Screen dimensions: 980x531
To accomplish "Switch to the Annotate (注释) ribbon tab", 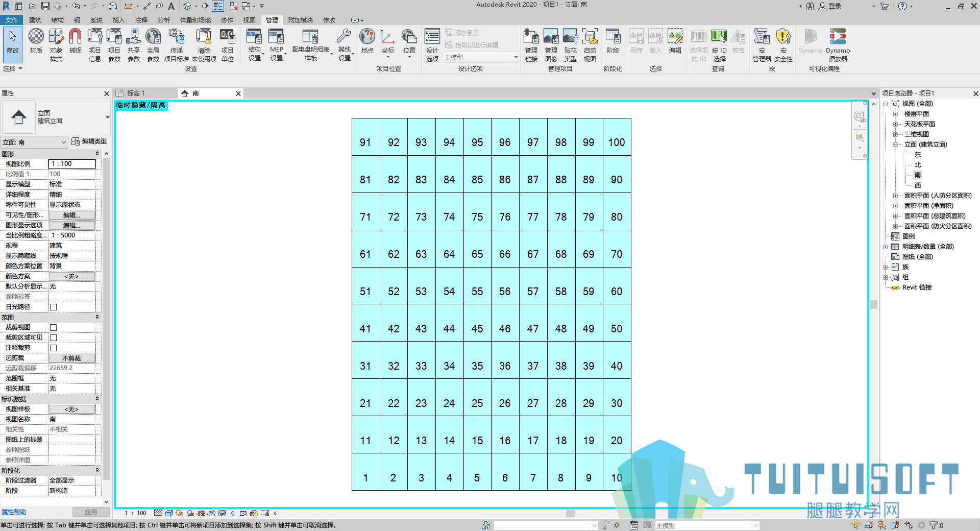I will click(141, 20).
